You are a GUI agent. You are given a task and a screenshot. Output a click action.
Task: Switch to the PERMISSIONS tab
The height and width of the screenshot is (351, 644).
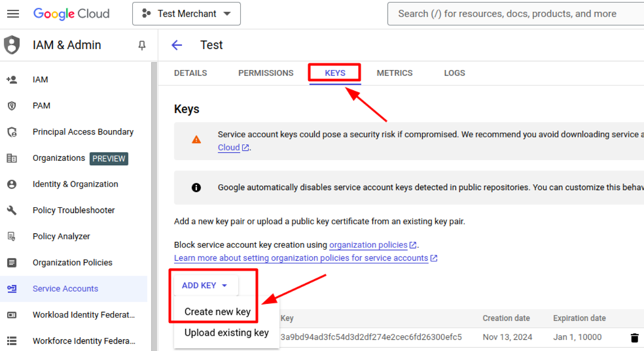click(266, 73)
